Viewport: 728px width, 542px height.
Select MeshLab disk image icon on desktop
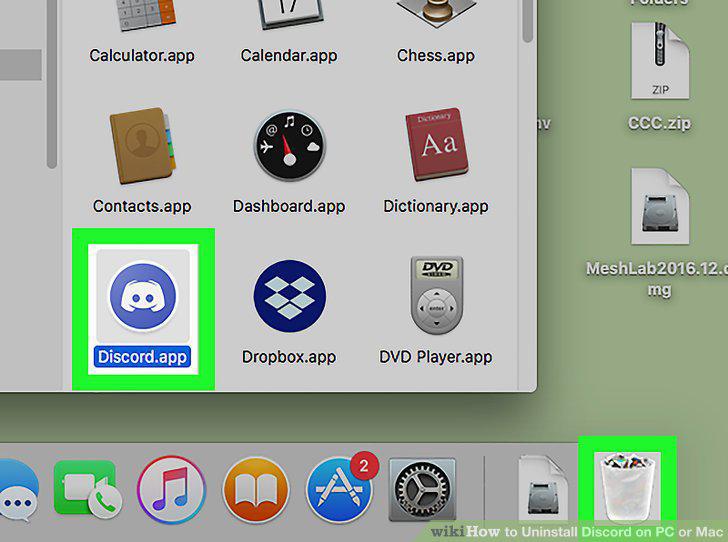660,206
